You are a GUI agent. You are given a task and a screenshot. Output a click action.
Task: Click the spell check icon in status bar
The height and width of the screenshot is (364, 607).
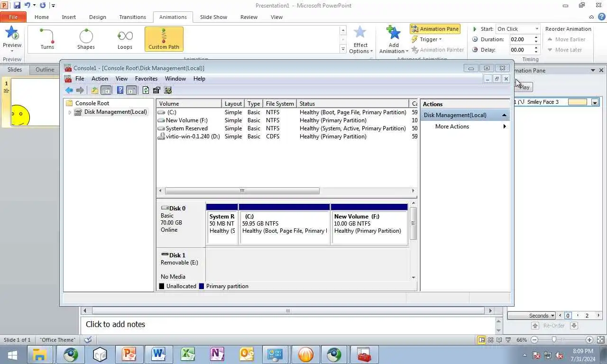click(x=87, y=340)
